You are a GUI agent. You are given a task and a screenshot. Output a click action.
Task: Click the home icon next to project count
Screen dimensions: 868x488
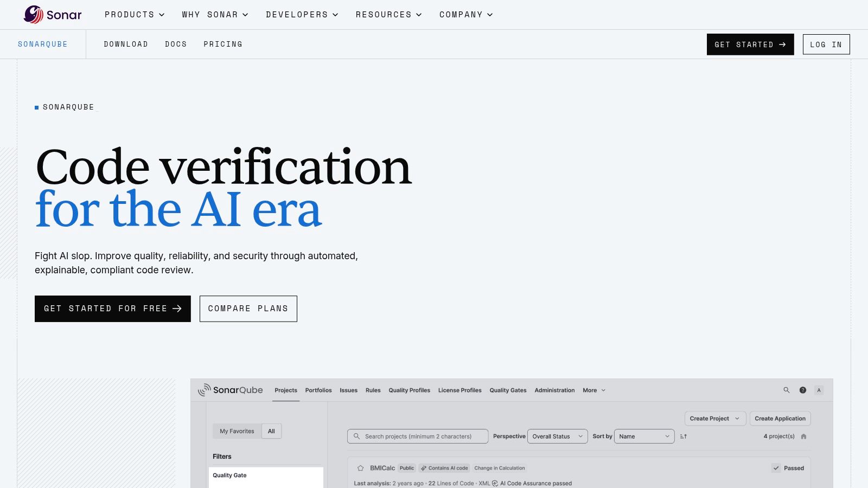click(x=804, y=436)
